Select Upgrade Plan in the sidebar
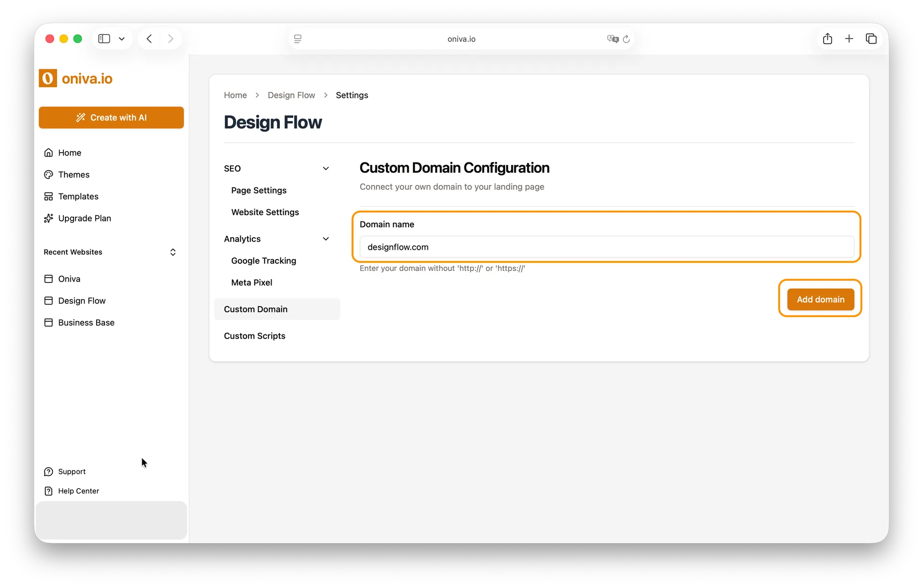This screenshot has width=923, height=588. click(85, 218)
